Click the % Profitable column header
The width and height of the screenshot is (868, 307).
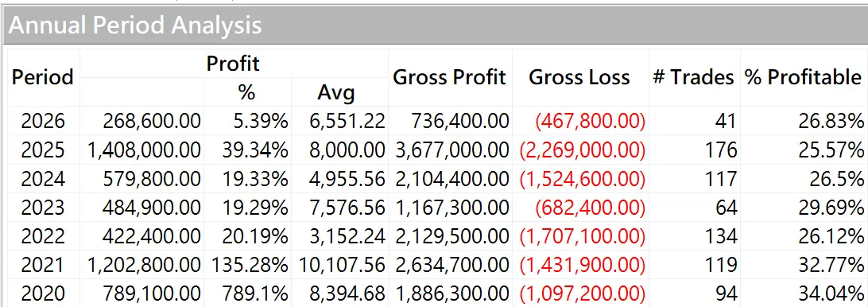pyautogui.click(x=804, y=77)
